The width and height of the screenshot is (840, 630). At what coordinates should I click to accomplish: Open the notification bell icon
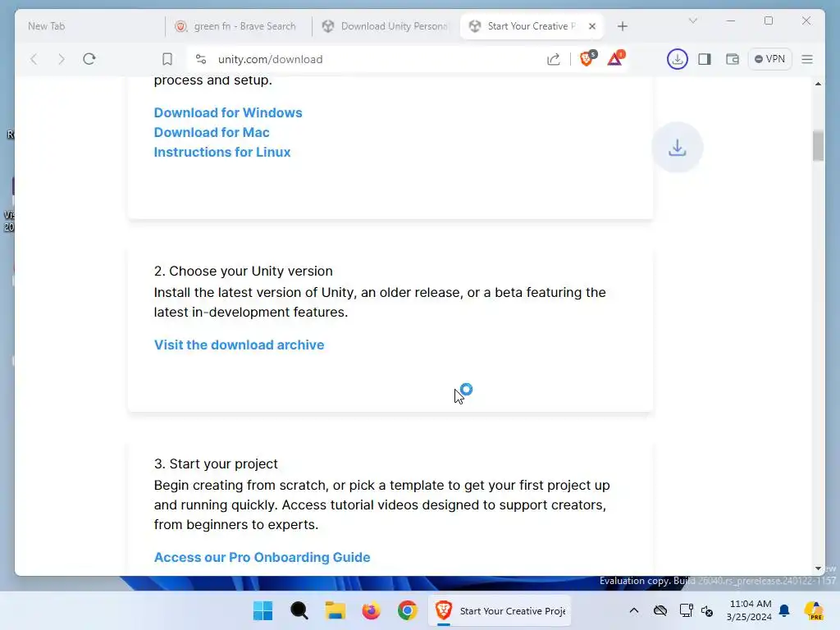(784, 610)
